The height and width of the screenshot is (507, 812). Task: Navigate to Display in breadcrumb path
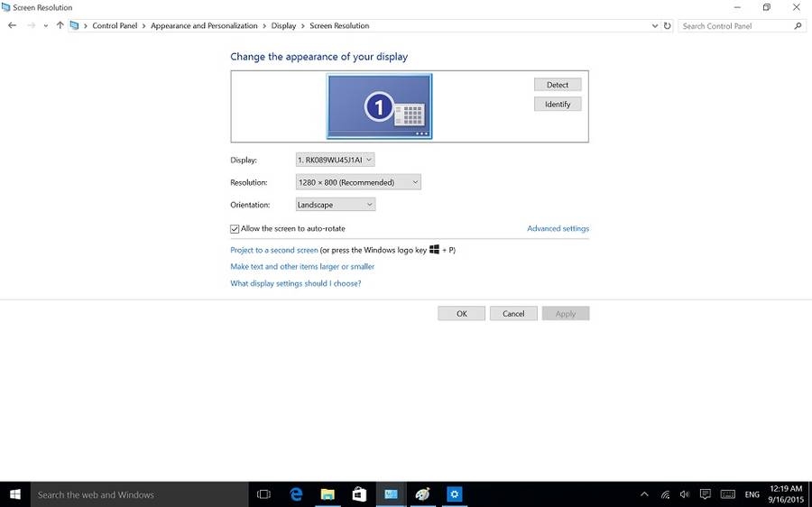tap(283, 25)
